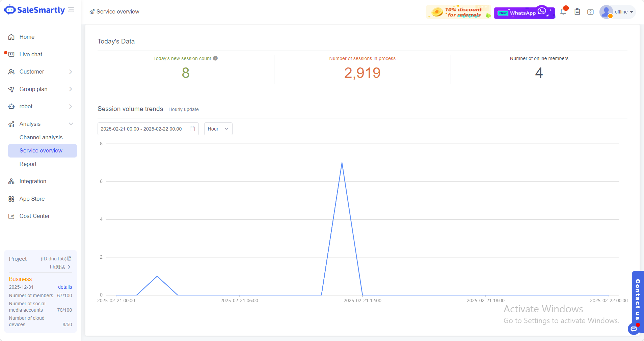Click the help question mark icon
The height and width of the screenshot is (341, 644).
tap(590, 12)
